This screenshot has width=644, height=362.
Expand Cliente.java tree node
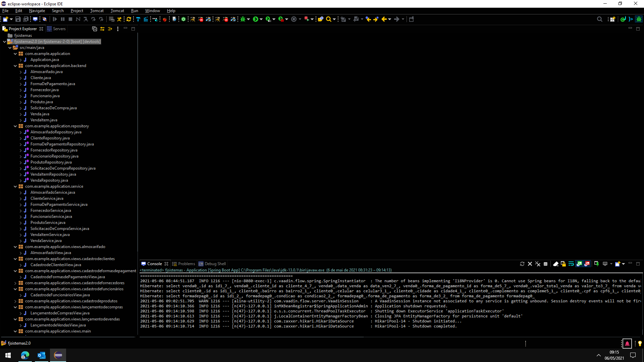tap(20, 78)
